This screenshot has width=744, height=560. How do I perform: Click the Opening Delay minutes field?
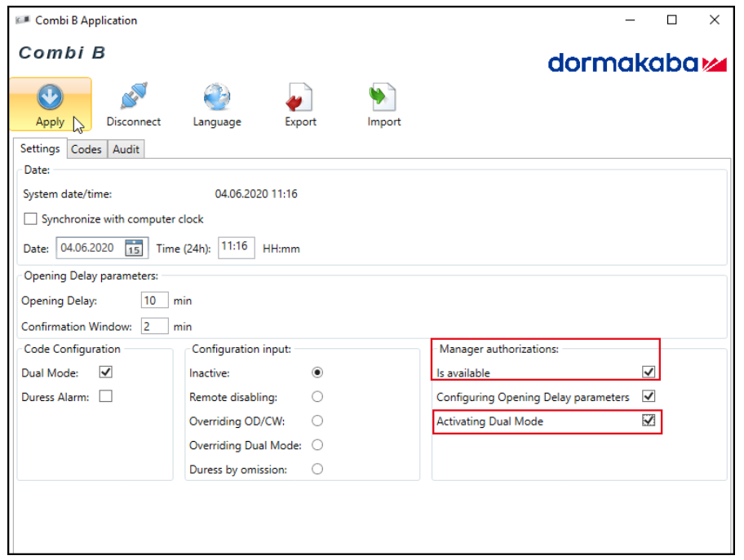(154, 301)
